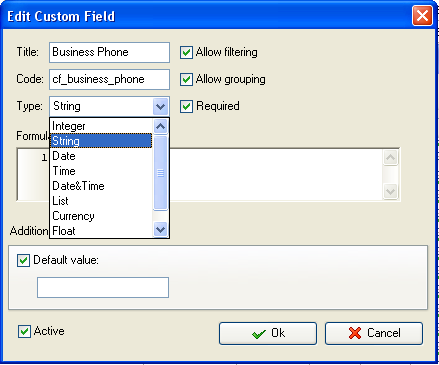This screenshot has width=439, height=365.
Task: Disable the Required checkbox
Action: 186,106
